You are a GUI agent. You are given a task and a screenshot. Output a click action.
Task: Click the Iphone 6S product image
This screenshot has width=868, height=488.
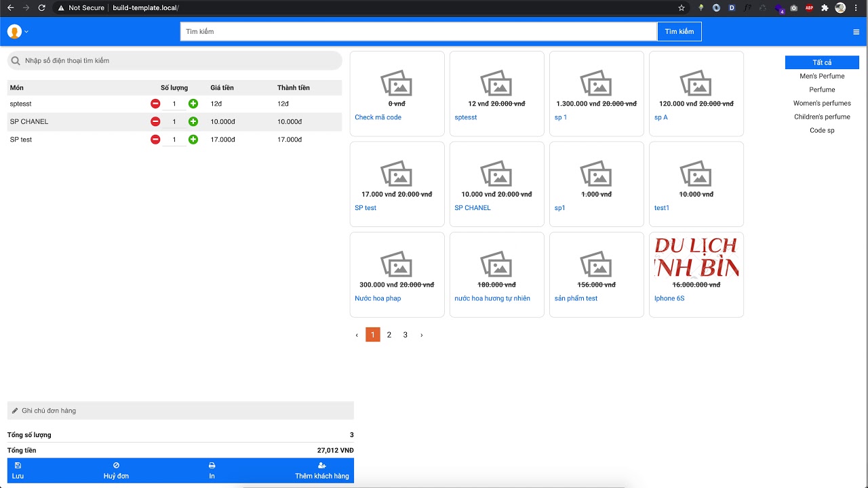(696, 256)
